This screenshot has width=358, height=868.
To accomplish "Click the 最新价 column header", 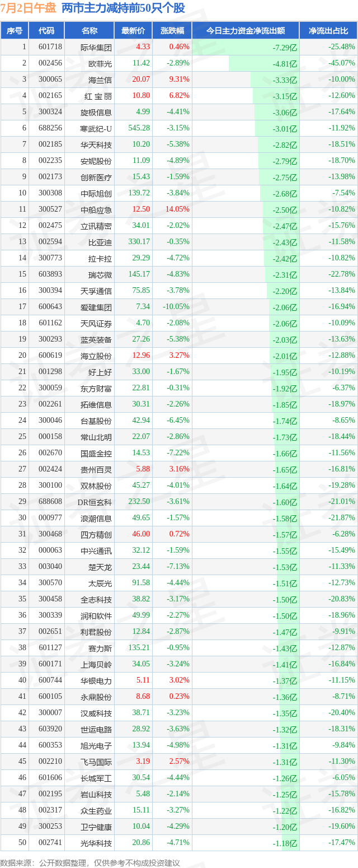I will pos(133,31).
